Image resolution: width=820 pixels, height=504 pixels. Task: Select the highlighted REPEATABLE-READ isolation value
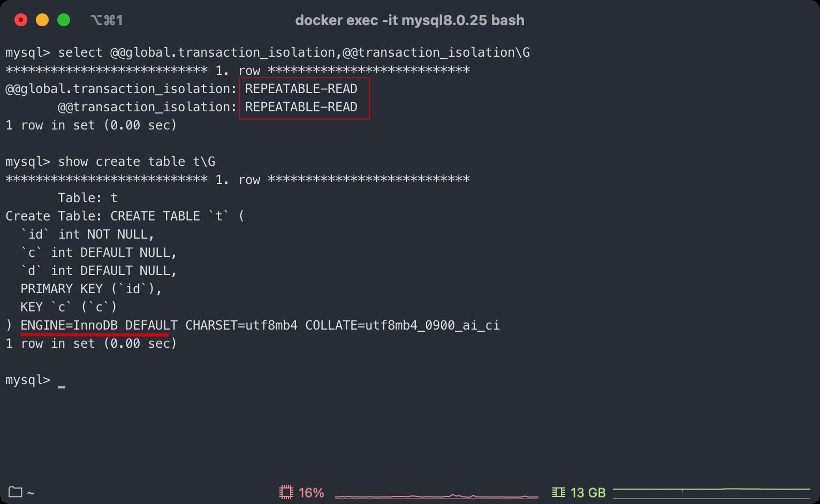pos(301,89)
